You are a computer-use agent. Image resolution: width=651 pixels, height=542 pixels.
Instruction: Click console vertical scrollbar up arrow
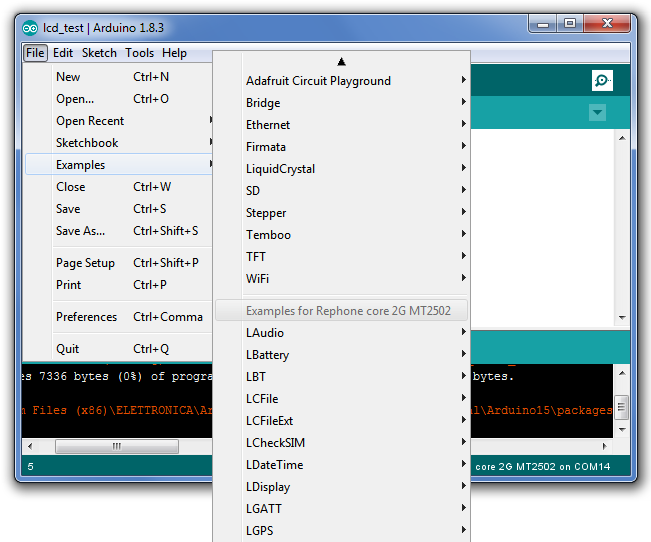pos(622,373)
